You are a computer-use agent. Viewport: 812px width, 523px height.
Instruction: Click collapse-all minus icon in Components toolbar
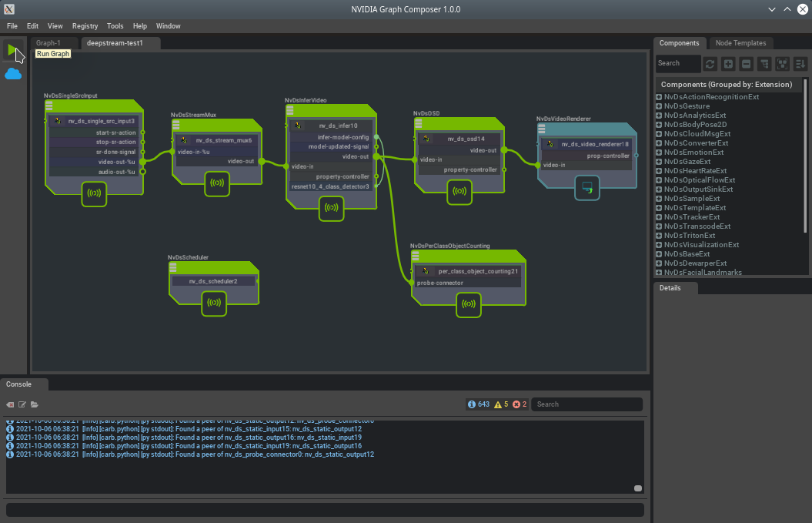[746, 63]
